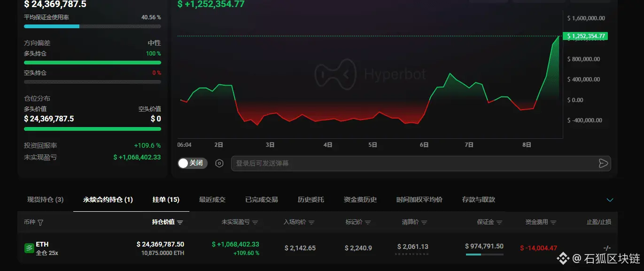Sort by 入场均价 column
644x271 pixels.
pos(299,222)
